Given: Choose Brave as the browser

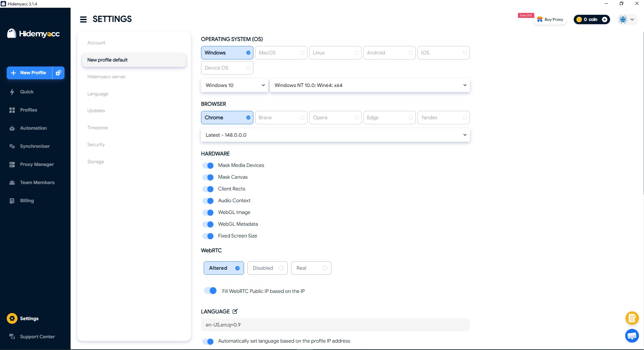Looking at the screenshot, I should (281, 118).
